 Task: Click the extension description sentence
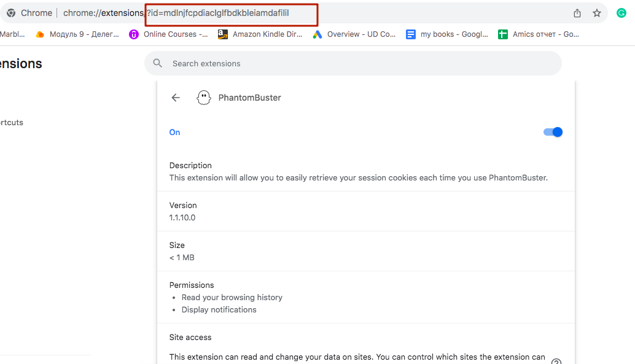point(359,178)
